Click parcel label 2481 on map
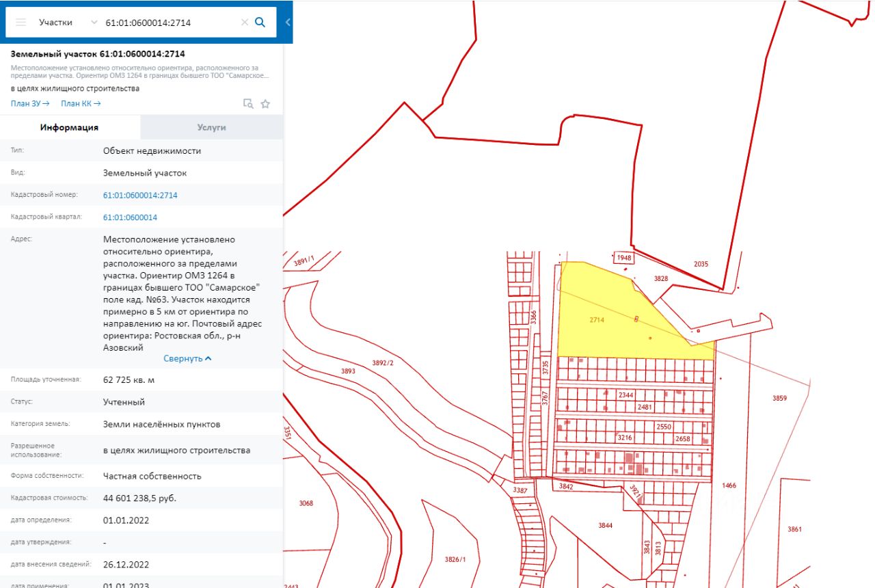The width and height of the screenshot is (875, 588). click(645, 407)
